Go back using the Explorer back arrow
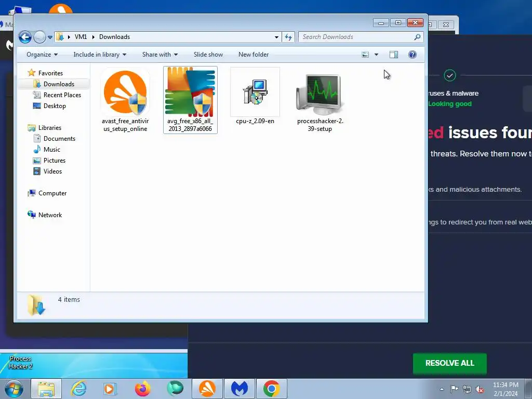The image size is (532, 399). [25, 37]
